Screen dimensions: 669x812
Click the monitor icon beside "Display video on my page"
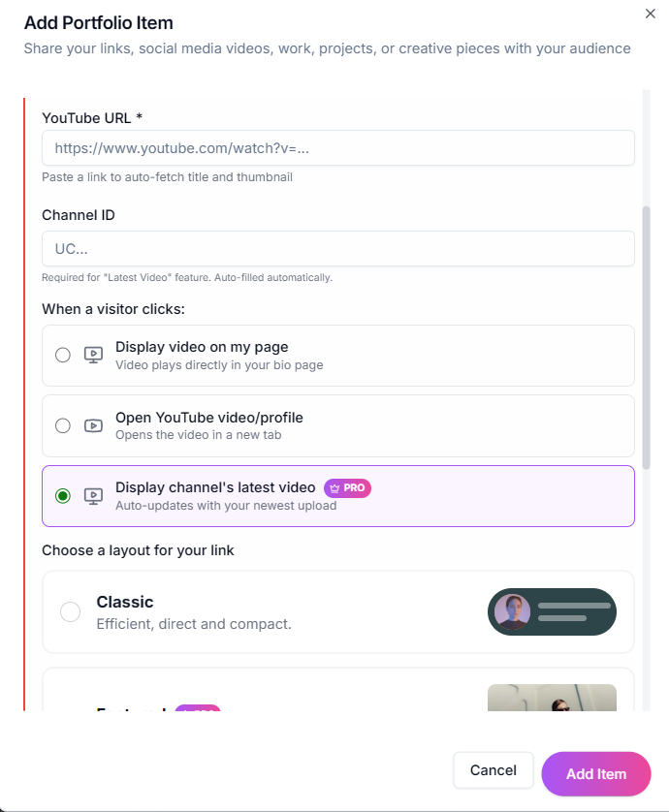pyautogui.click(x=93, y=355)
